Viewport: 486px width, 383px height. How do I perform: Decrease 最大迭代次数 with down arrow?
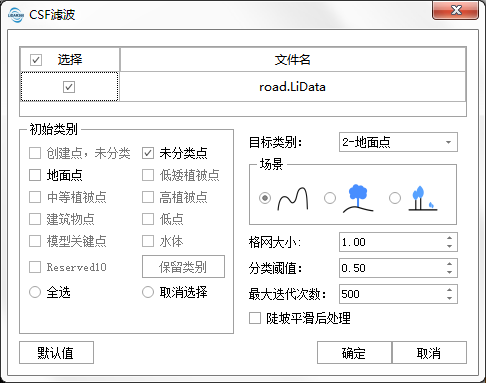[x=450, y=298]
